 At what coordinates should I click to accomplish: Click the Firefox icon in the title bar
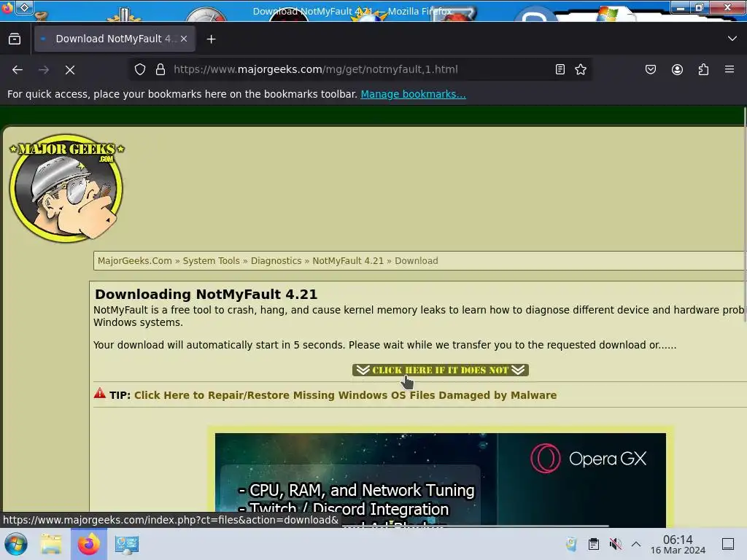coord(7,8)
